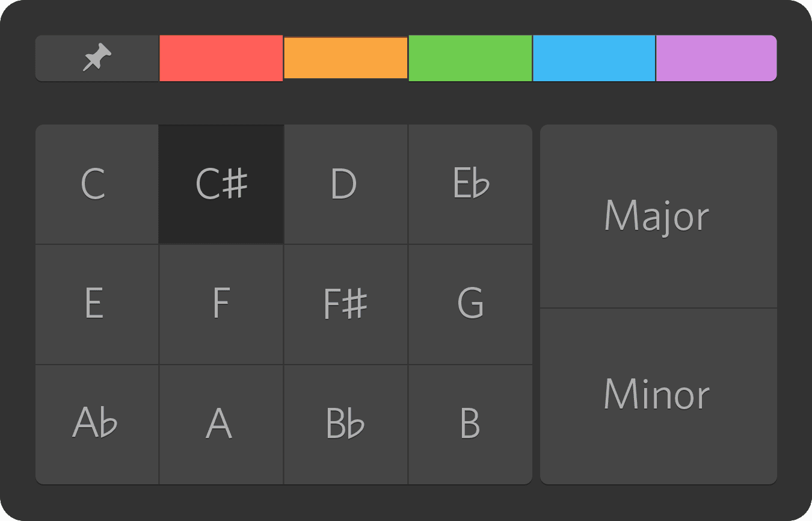The image size is (812, 521).
Task: Choose the green color swatch
Action: [x=470, y=58]
